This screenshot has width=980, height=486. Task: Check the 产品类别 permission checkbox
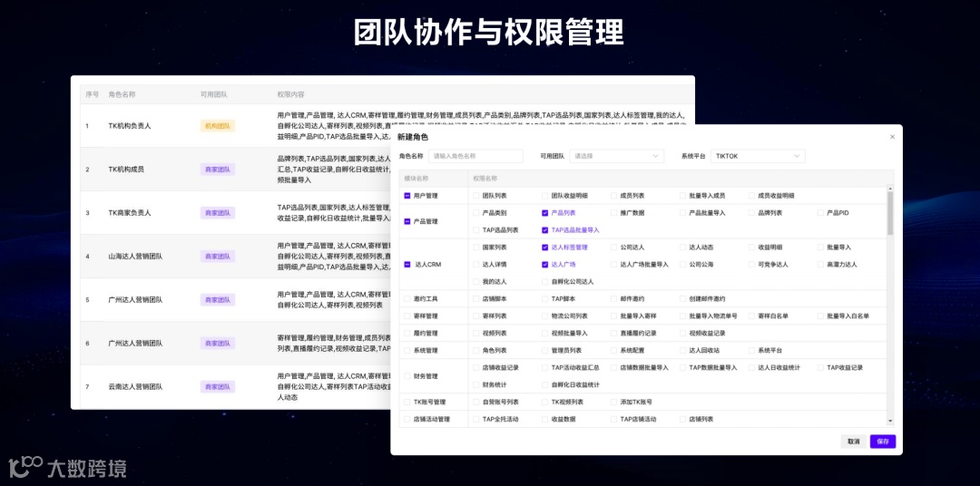tap(476, 213)
